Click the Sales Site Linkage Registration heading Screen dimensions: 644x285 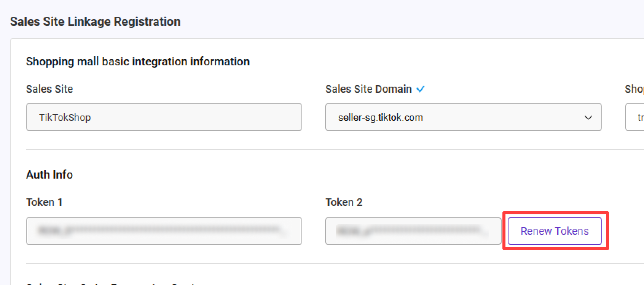pyautogui.click(x=95, y=22)
